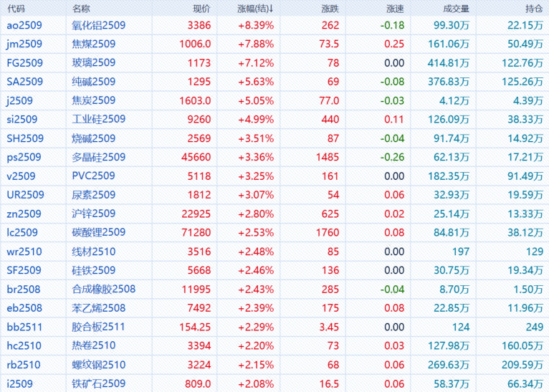This screenshot has width=549, height=392.
Task: Select the 焦煤2509 contract name
Action: click(93, 44)
